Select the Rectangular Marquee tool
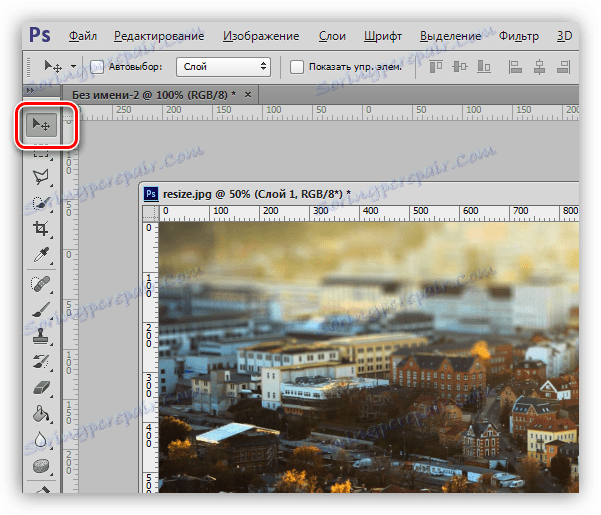601x515 pixels. click(x=41, y=152)
